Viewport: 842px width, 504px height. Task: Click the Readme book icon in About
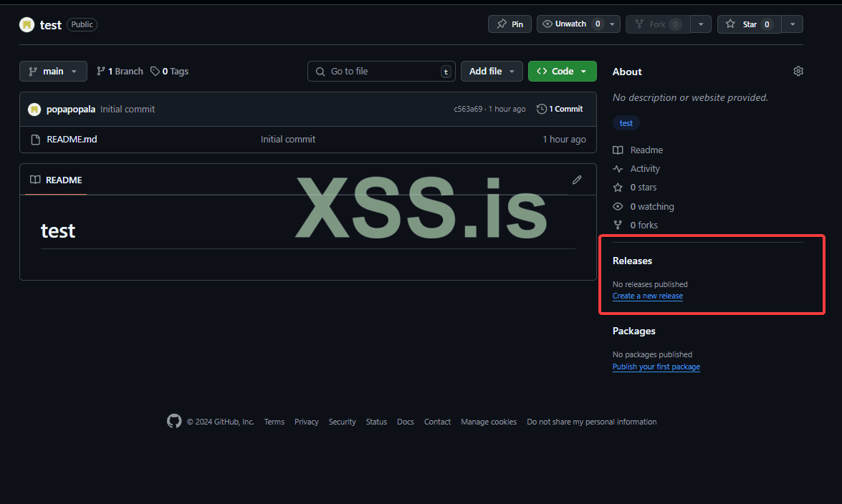(x=618, y=150)
